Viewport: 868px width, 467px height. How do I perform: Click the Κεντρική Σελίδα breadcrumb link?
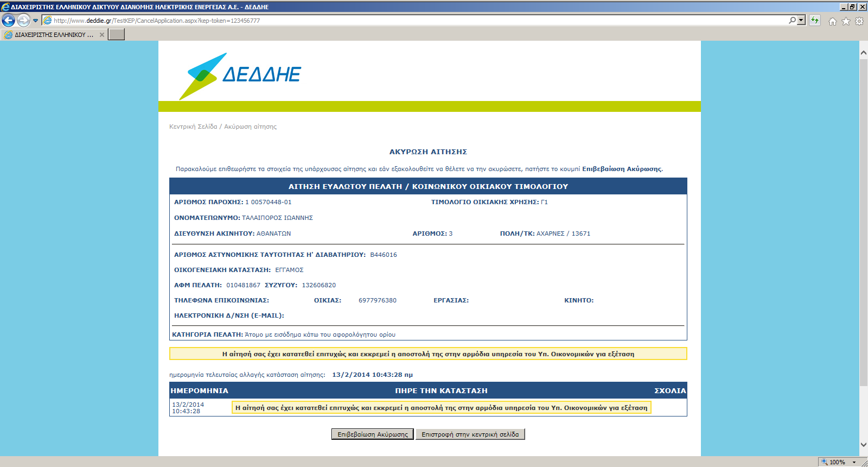(193, 127)
